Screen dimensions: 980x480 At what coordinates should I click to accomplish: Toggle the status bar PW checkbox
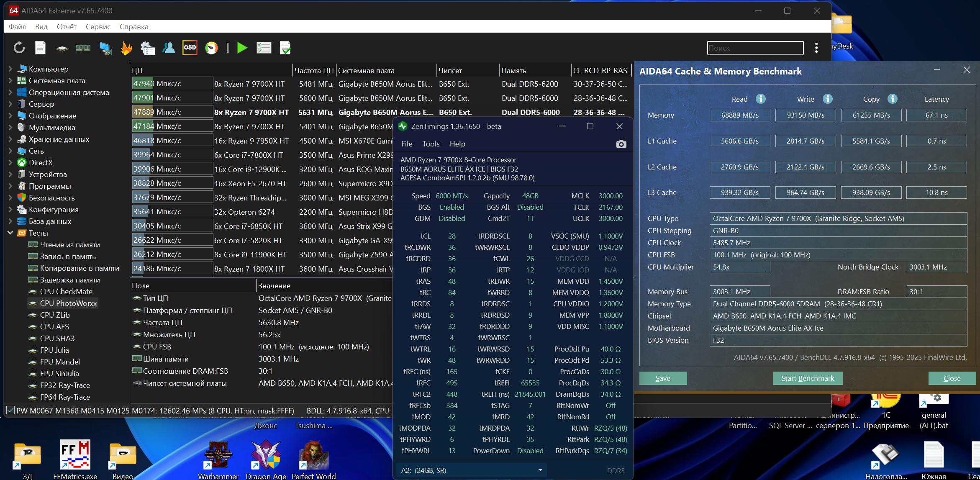coord(10,410)
